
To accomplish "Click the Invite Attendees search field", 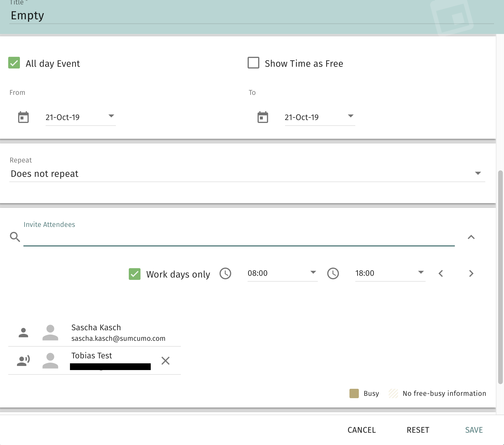I will click(239, 238).
